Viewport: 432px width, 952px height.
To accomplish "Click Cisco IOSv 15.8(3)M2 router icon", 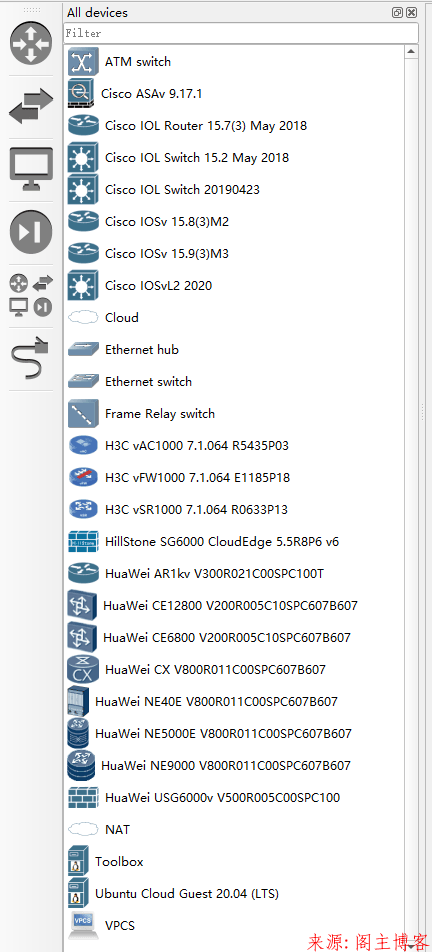I will [83, 222].
